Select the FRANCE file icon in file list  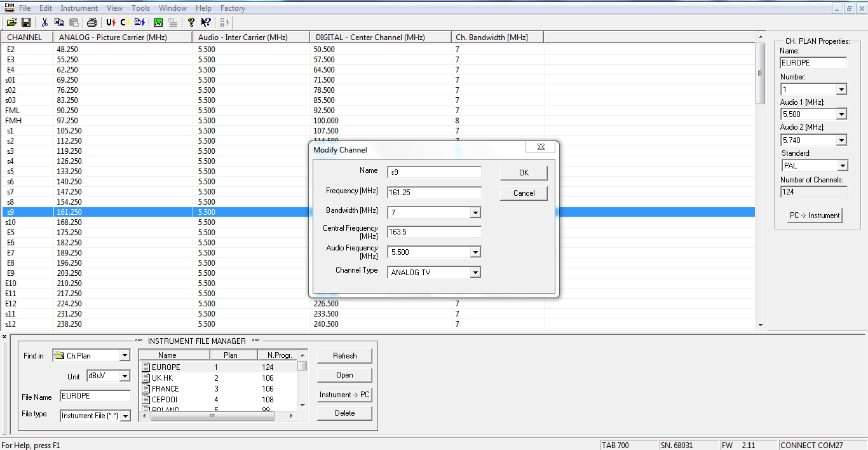click(x=146, y=388)
